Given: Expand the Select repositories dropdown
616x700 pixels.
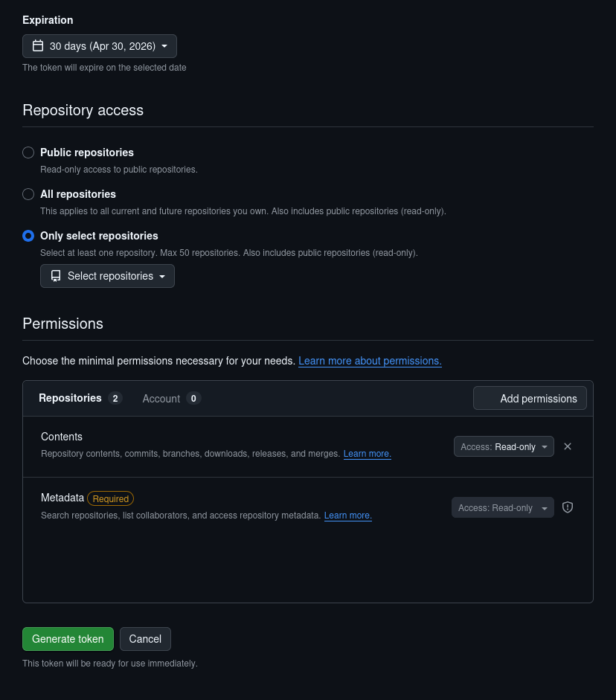Looking at the screenshot, I should coord(108,276).
